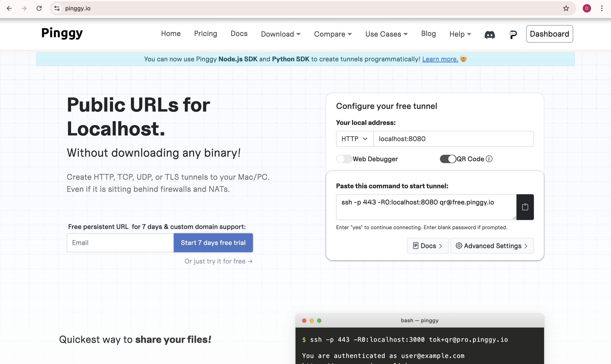Click the QR Code info icon
611x364 pixels.
point(489,159)
